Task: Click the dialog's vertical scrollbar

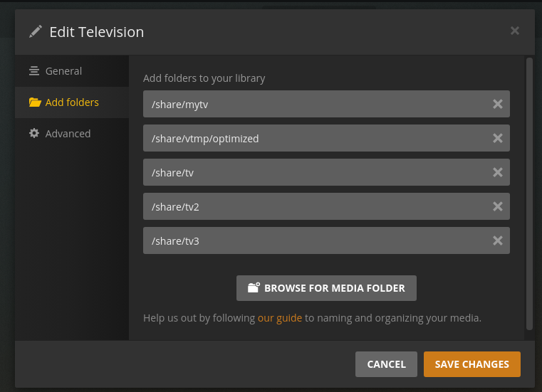Action: [529, 192]
